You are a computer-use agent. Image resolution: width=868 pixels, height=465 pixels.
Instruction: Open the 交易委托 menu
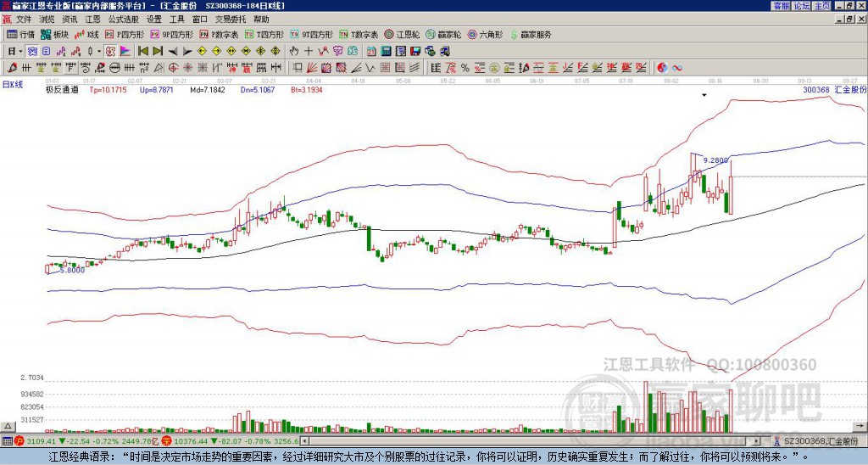click(x=231, y=20)
